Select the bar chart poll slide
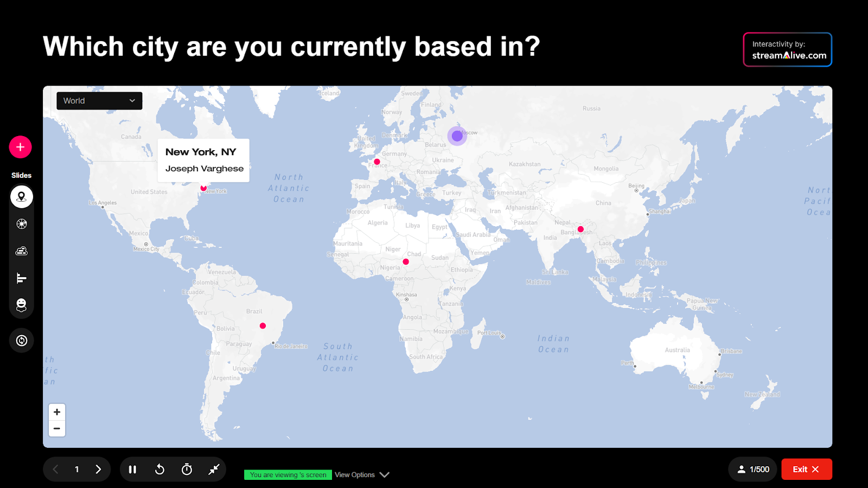 click(x=22, y=278)
